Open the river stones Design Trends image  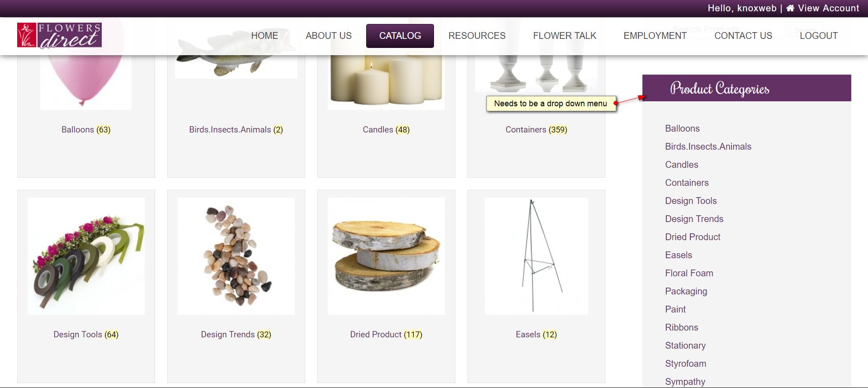[x=236, y=256]
